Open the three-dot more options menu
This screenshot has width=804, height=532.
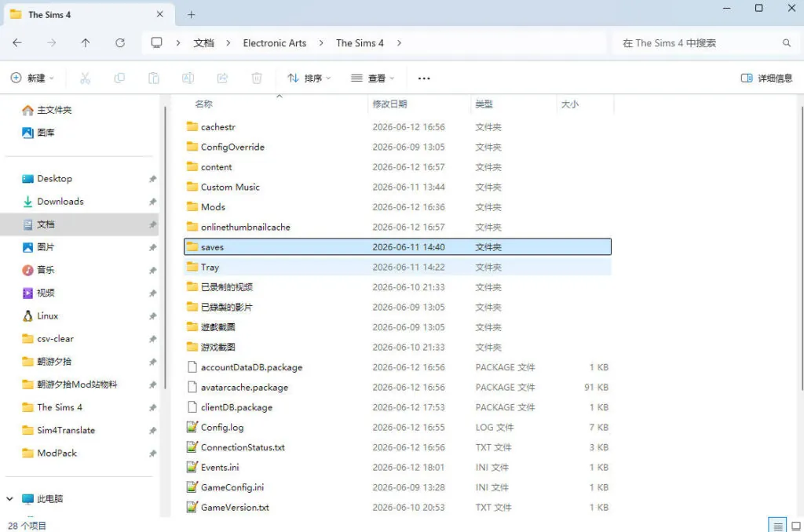[424, 78]
